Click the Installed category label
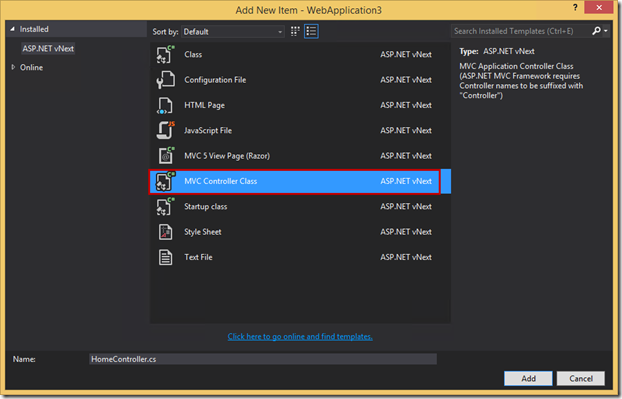Image resolution: width=622 pixels, height=399 pixels. (x=34, y=29)
